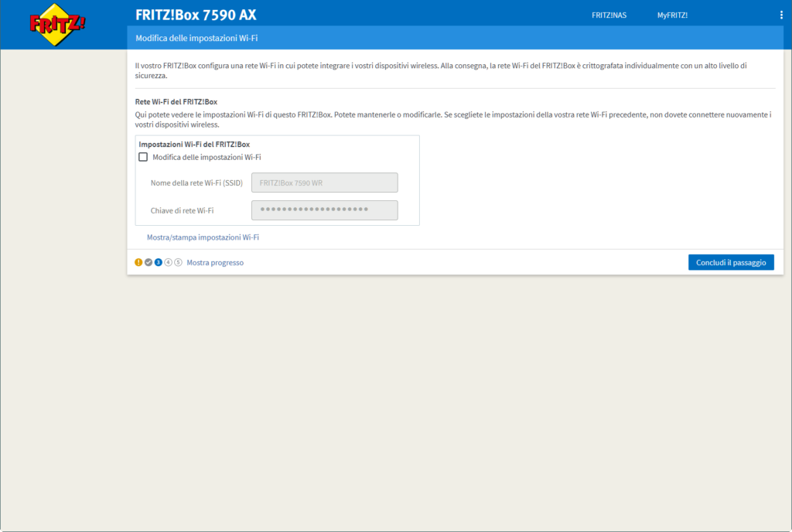Open the FRITZ!NAS menu item

pos(609,14)
